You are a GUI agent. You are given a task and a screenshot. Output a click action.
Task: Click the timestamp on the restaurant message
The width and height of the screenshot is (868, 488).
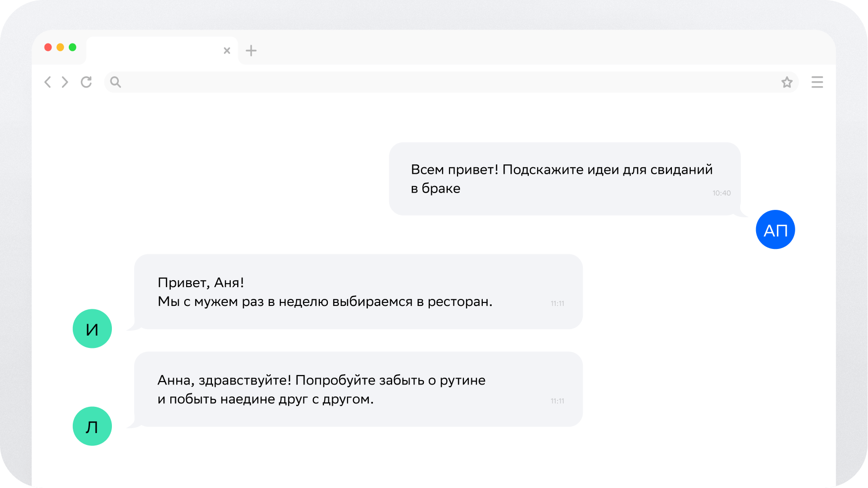pos(558,303)
